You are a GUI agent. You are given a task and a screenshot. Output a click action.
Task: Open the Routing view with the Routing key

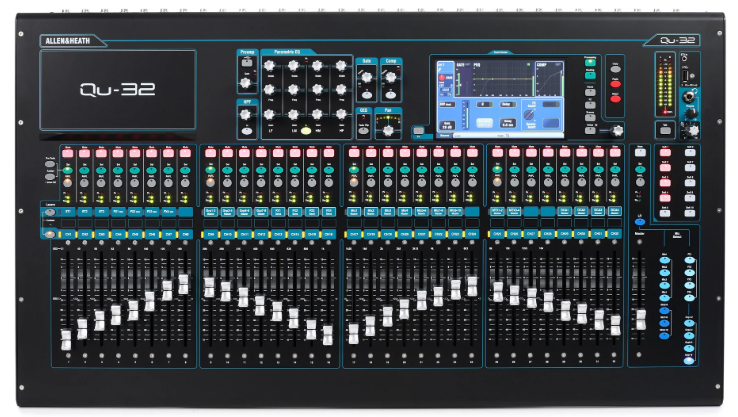tap(590, 75)
